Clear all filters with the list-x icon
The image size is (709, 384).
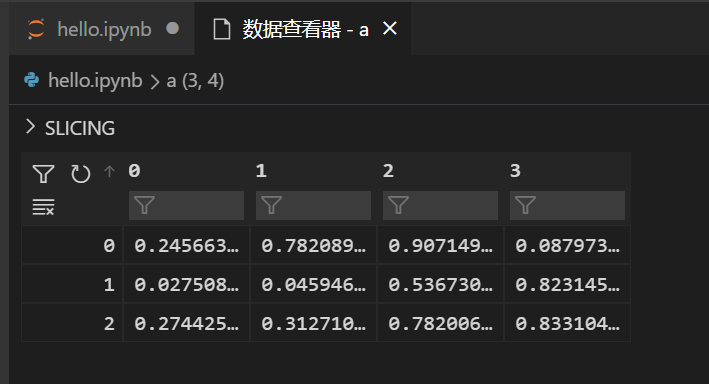tap(43, 207)
